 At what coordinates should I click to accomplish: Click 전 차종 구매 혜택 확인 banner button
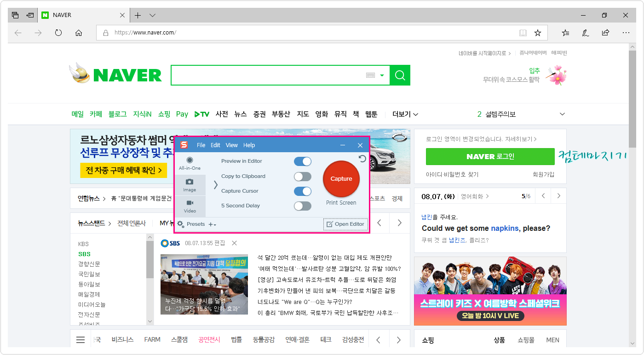pyautogui.click(x=123, y=170)
